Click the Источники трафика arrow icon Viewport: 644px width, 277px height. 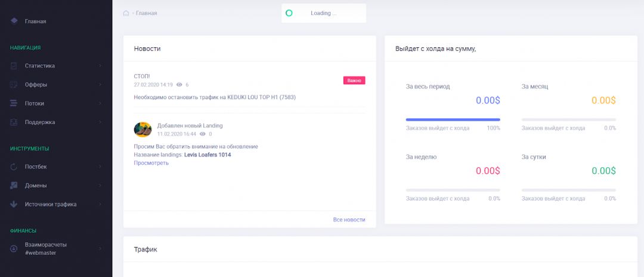(14, 204)
